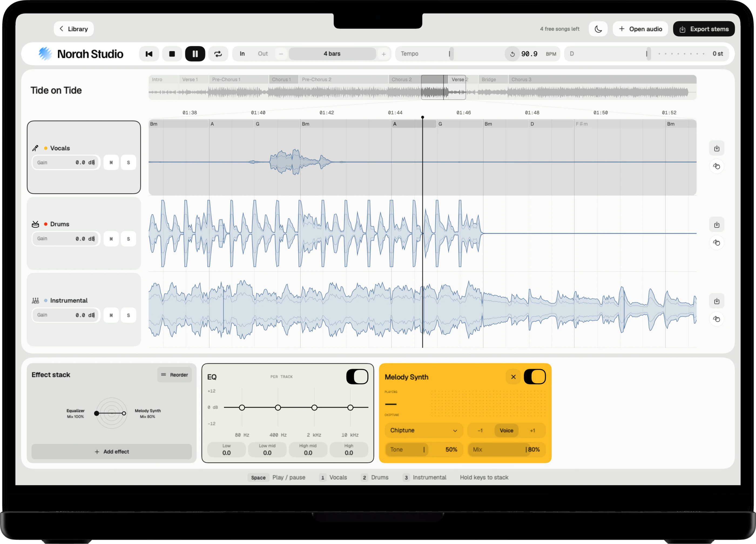
Task: Click Export stems button
Action: click(x=704, y=29)
